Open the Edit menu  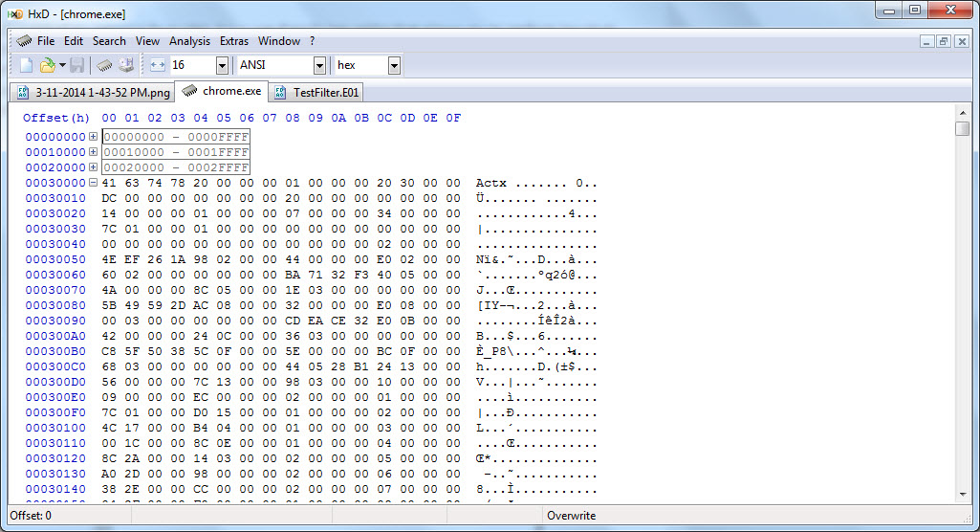click(73, 41)
